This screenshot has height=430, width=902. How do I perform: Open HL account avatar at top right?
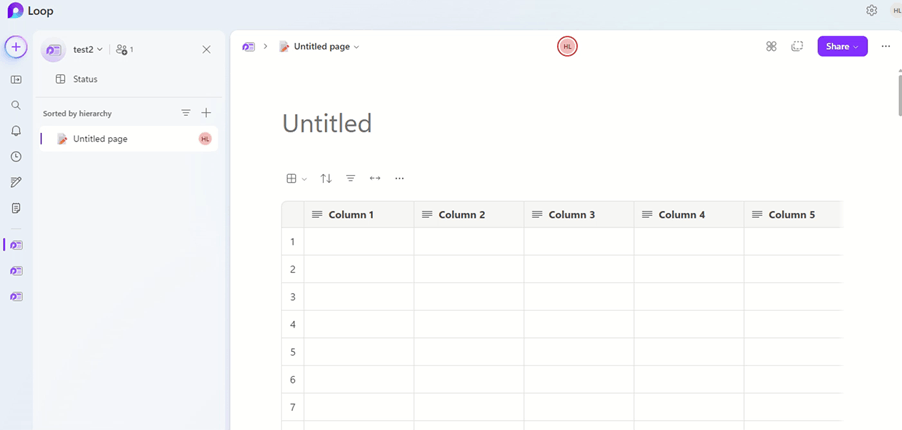pyautogui.click(x=897, y=10)
